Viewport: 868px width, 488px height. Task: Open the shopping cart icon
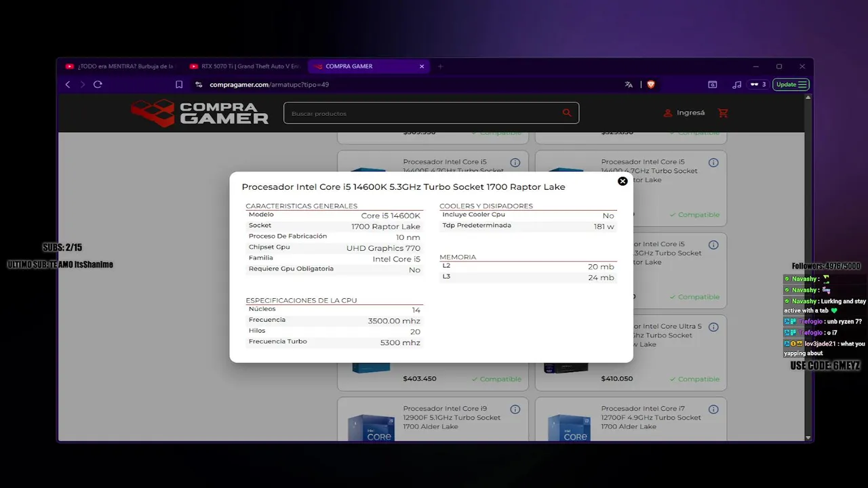pos(723,113)
